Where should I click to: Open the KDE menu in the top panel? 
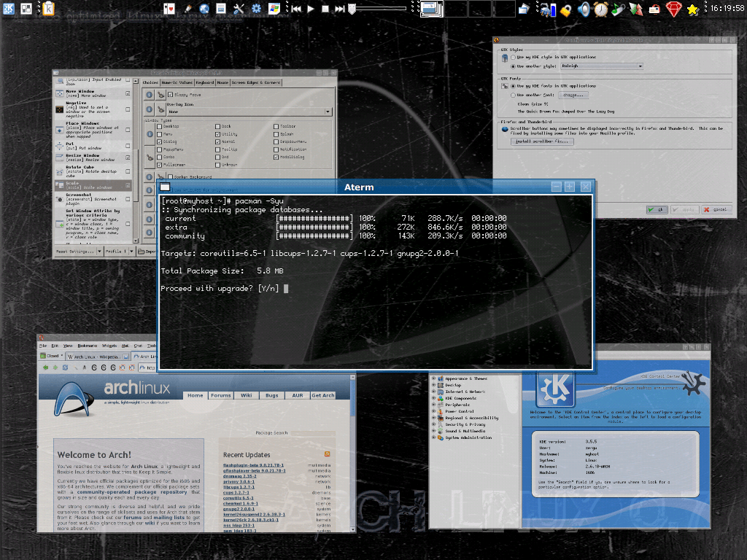pos(9,9)
